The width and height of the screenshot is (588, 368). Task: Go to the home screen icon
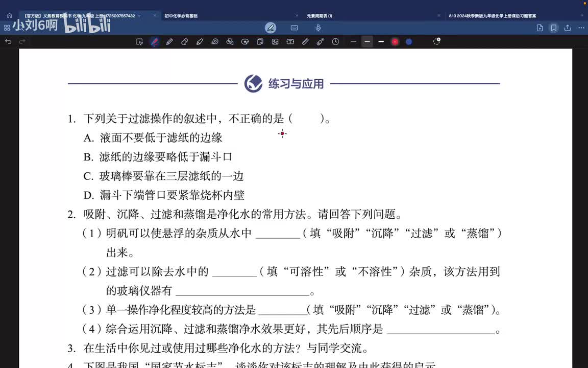[9, 16]
